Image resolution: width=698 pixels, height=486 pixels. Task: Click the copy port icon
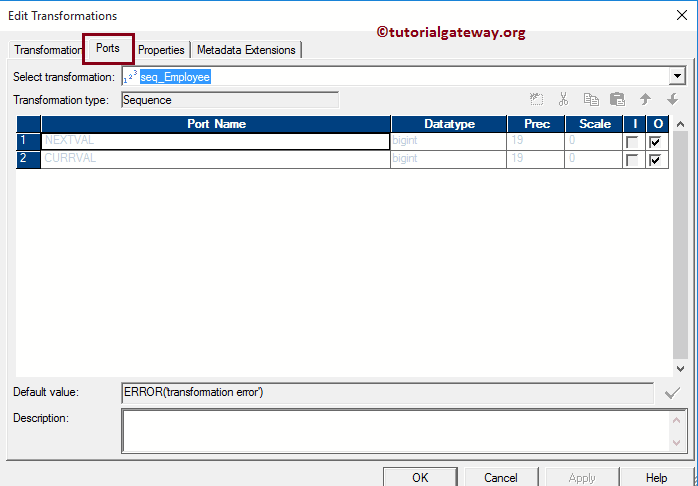click(591, 99)
